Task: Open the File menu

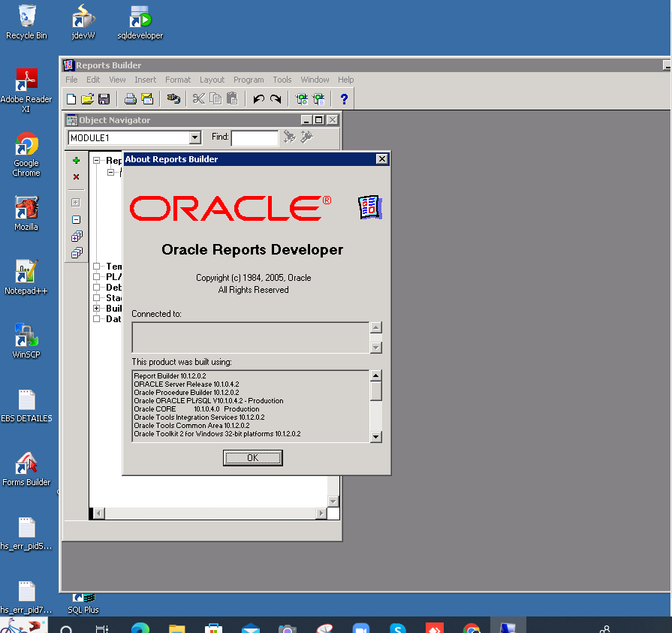Action: pyautogui.click(x=71, y=80)
